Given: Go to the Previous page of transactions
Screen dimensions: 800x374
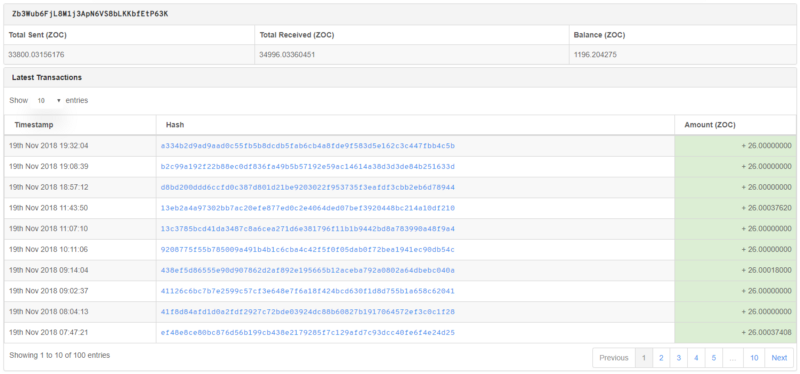Looking at the screenshot, I should (614, 358).
